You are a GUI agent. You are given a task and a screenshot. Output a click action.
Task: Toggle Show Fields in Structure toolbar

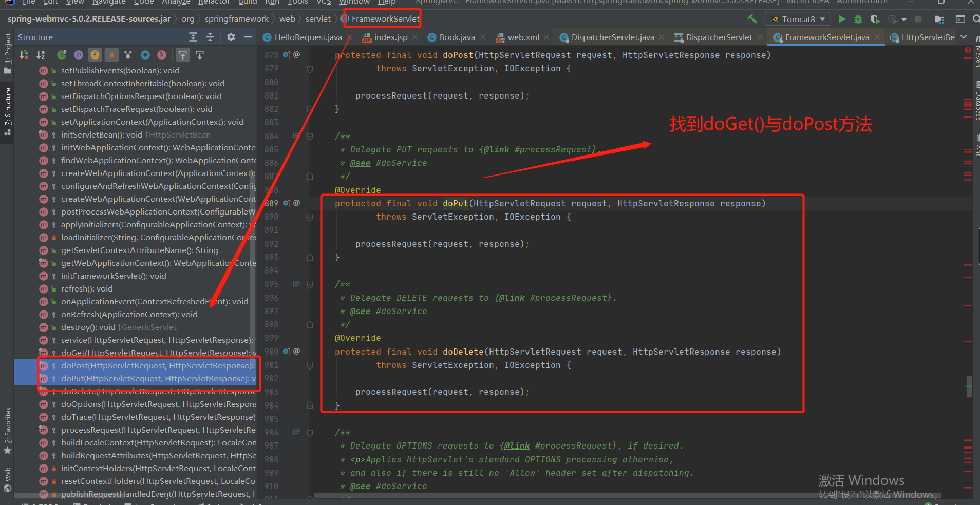pos(95,54)
